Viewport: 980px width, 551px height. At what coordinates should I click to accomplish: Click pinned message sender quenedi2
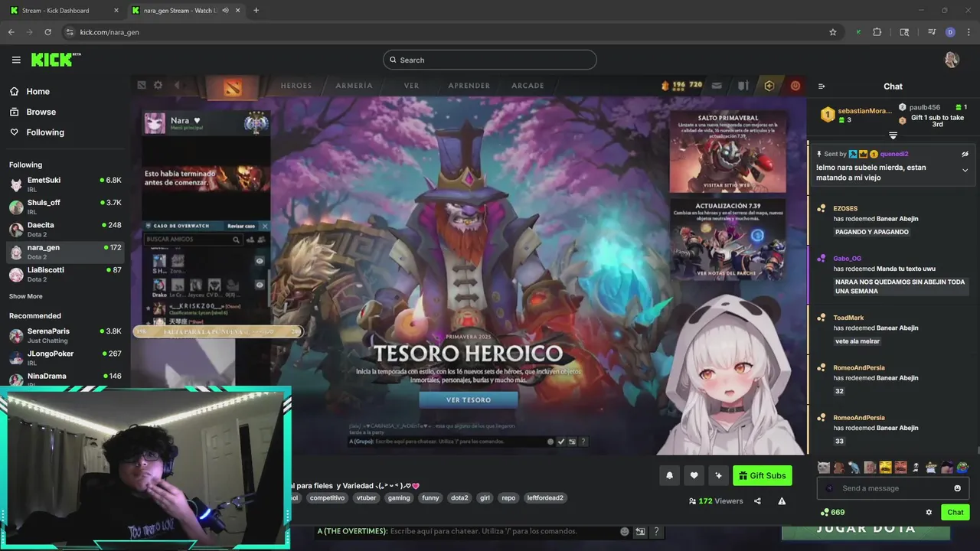tap(893, 154)
